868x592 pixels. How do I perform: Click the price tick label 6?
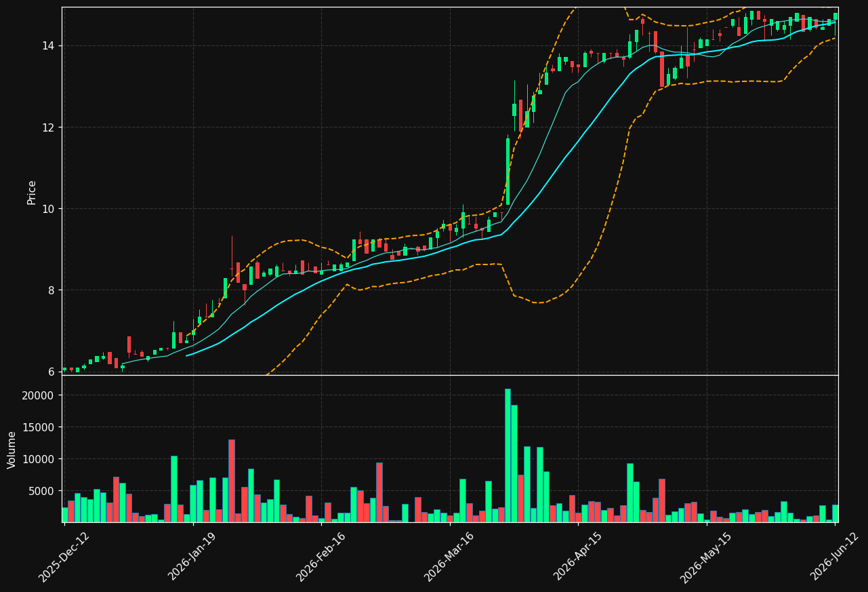point(52,372)
